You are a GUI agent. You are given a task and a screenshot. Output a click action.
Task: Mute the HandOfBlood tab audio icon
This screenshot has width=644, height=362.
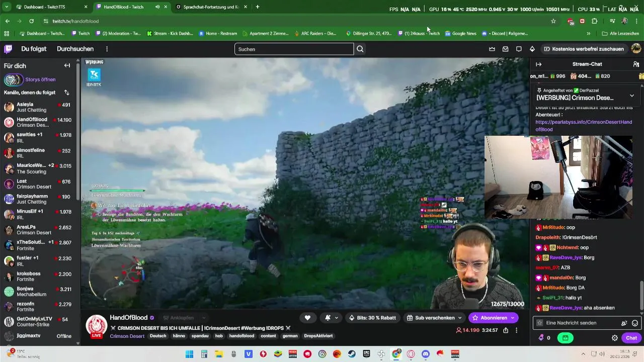157,7
